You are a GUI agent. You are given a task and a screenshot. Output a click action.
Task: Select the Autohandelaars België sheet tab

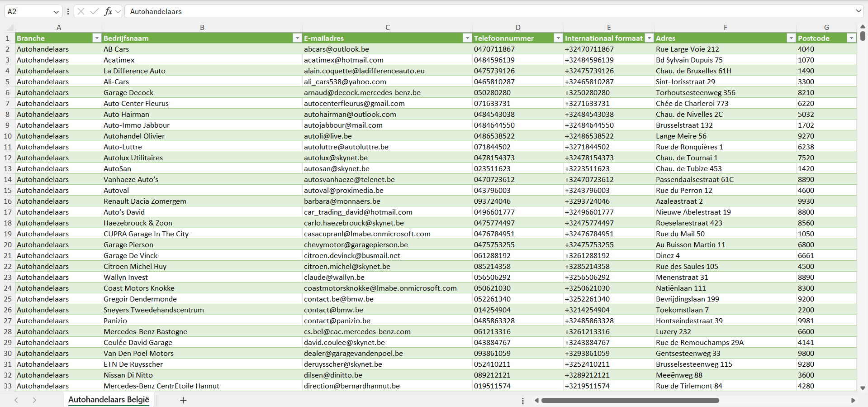(x=109, y=400)
